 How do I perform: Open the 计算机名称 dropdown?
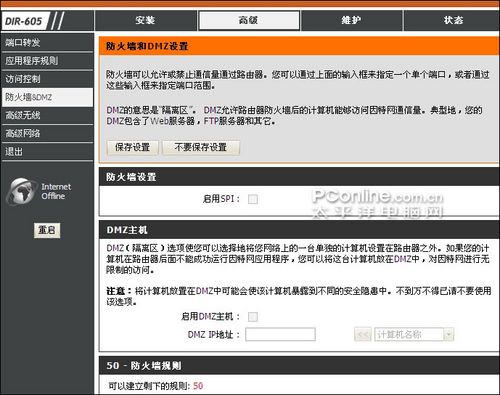point(414,334)
